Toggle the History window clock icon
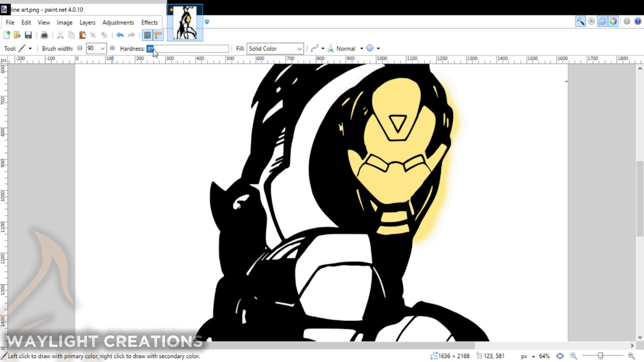The height and width of the screenshot is (362, 644). point(591,21)
